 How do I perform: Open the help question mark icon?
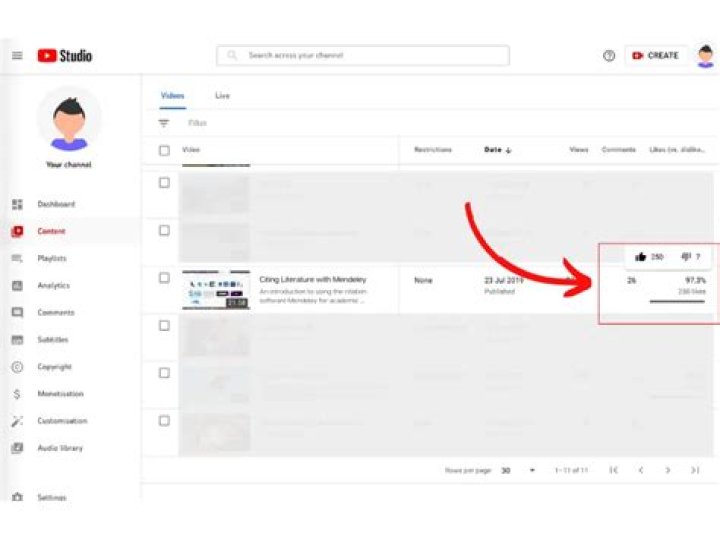coord(609,56)
